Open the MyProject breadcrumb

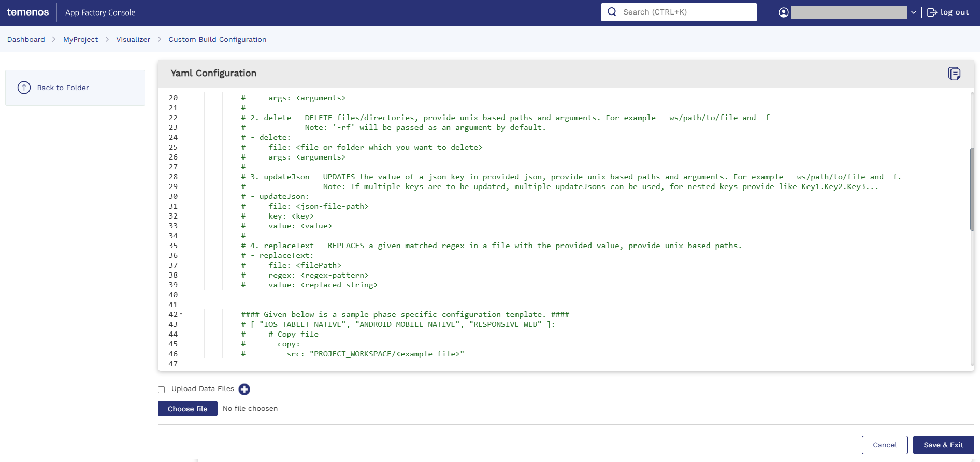pyautogui.click(x=80, y=39)
